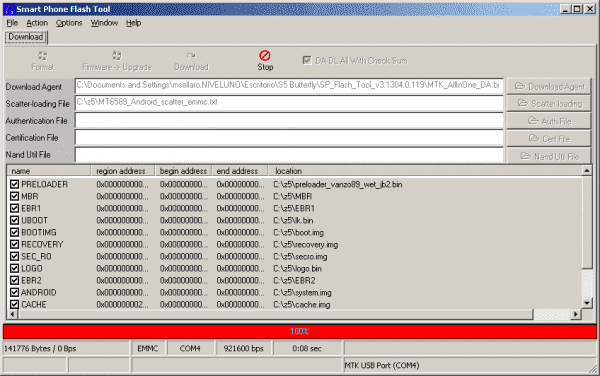Click the Download toolbar icon
This screenshot has height=376, width=600.
[191, 56]
